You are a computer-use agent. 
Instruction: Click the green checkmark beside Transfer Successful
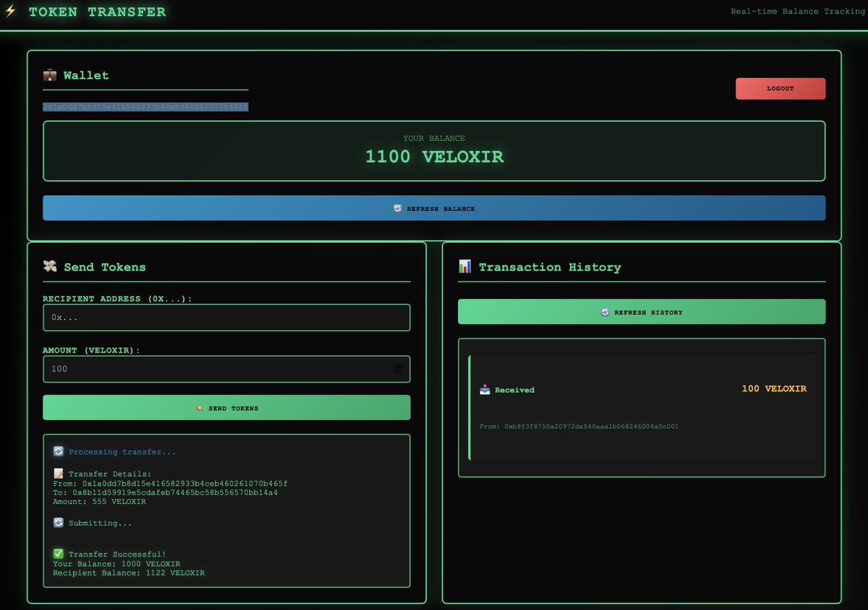point(59,554)
